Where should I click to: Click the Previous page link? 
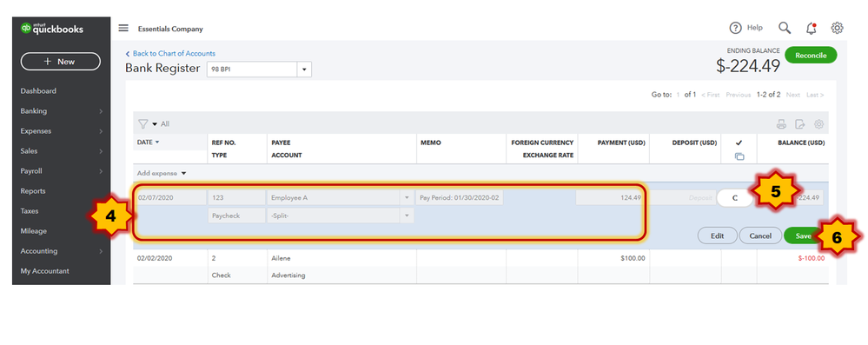tap(739, 95)
